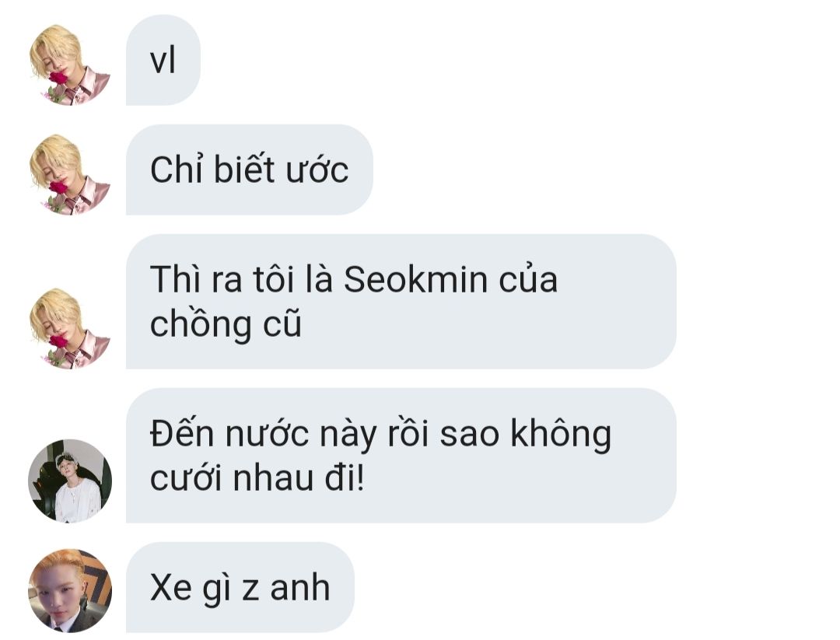Tap the phrase "cưới nhau đi!"
The width and height of the screenshot is (840, 640).
pyautogui.click(x=257, y=478)
